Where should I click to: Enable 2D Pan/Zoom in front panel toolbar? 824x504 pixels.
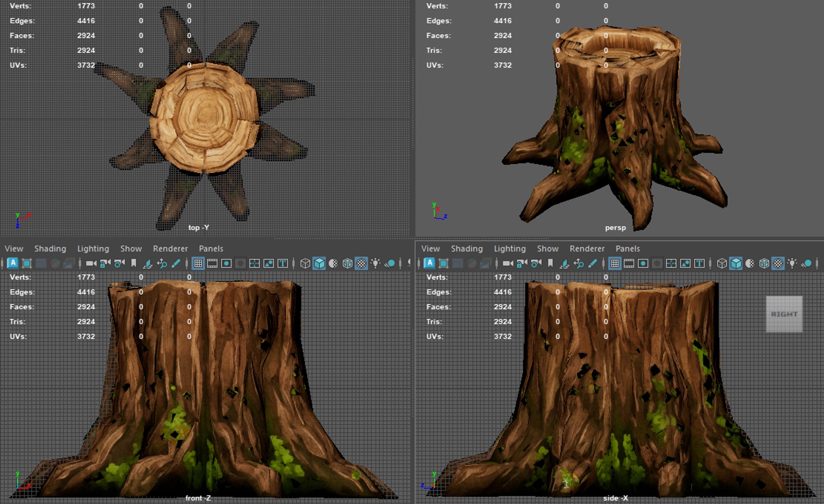(162, 264)
